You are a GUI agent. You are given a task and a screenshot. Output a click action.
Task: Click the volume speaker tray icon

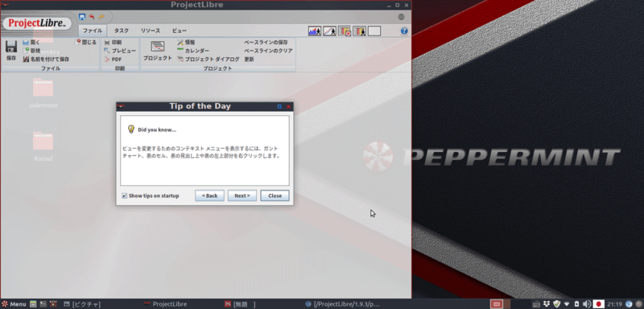point(587,304)
